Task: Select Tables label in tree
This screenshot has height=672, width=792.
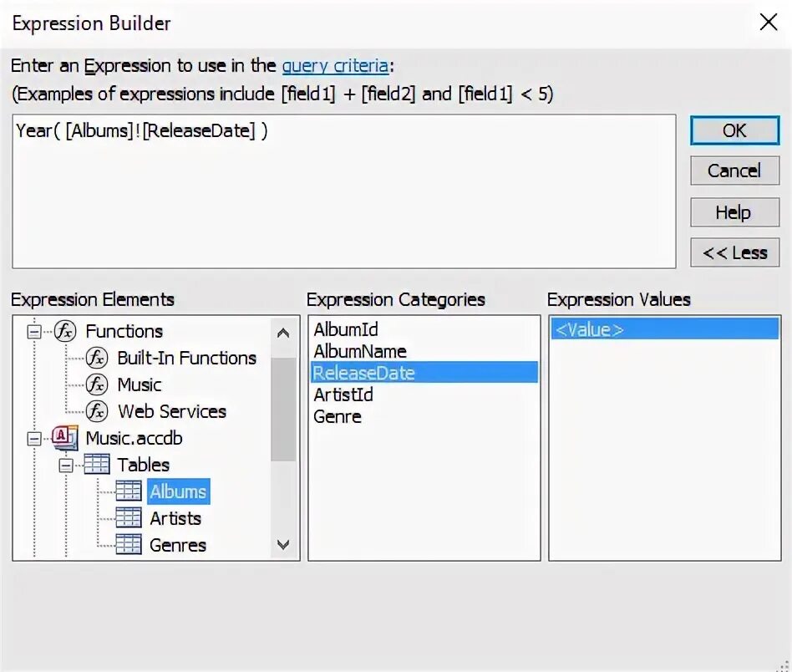Action: pos(144,465)
